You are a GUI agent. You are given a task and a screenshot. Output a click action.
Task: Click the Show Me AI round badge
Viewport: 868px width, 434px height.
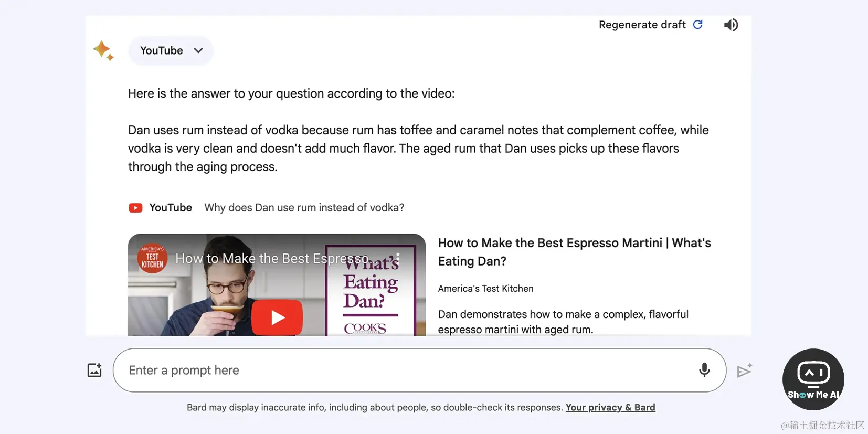pos(813,379)
